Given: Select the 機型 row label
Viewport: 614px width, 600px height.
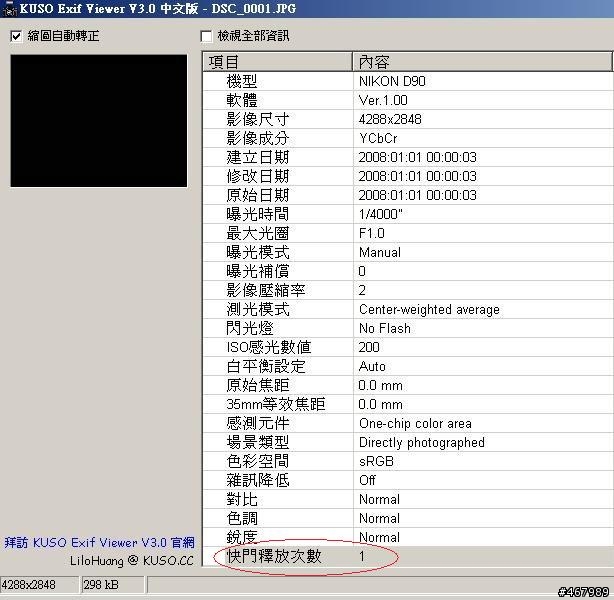Looking at the screenshot, I should click(242, 81).
